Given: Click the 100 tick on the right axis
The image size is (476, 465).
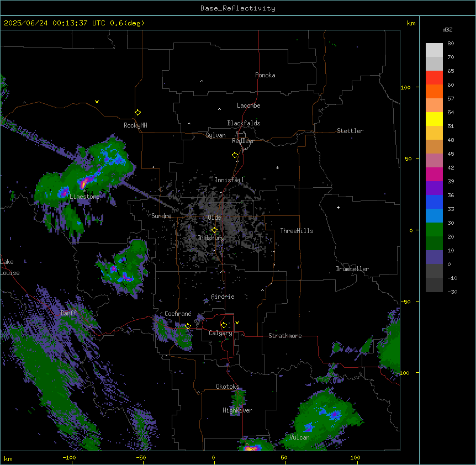Looking at the screenshot, I should (405, 87).
